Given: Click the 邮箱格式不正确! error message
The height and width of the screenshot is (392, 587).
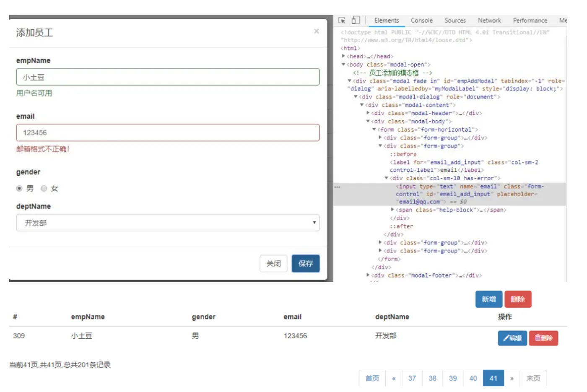Looking at the screenshot, I should (43, 149).
